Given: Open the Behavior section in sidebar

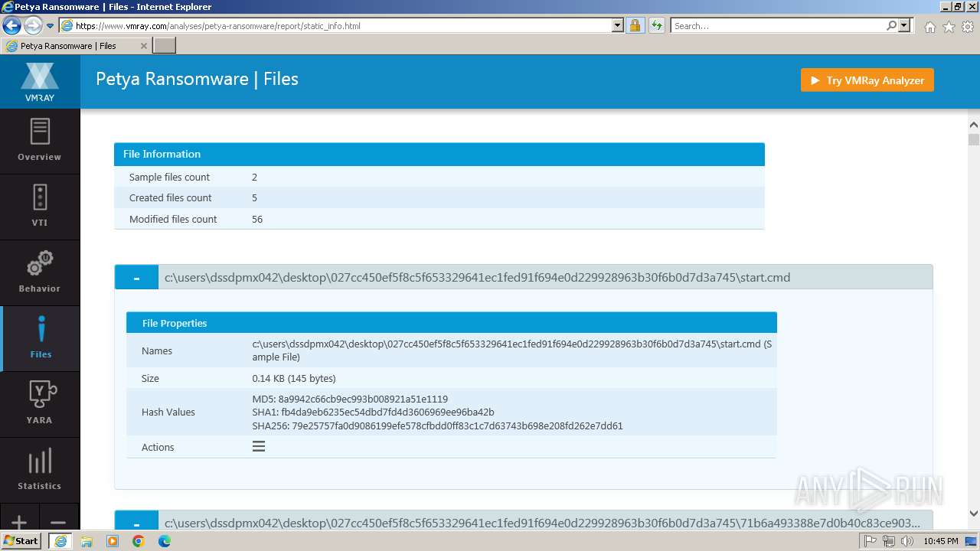Looking at the screenshot, I should pos(40,272).
